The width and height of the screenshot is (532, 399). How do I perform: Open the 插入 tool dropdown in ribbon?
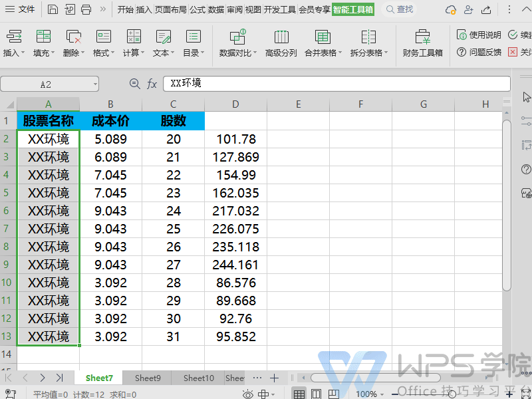[x=14, y=43]
